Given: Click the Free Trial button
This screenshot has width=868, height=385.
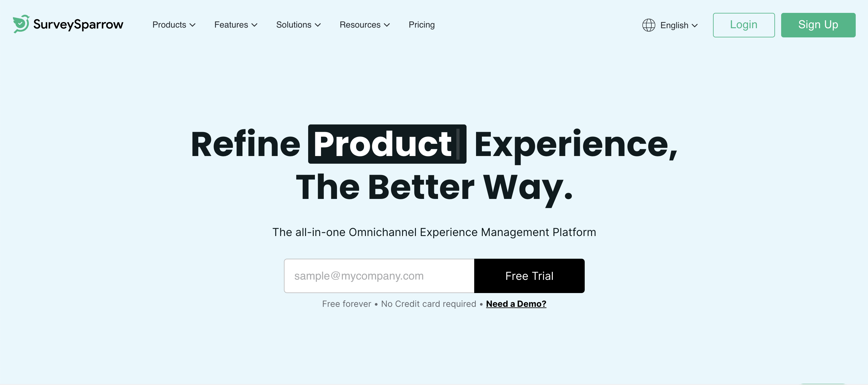Looking at the screenshot, I should pyautogui.click(x=529, y=276).
